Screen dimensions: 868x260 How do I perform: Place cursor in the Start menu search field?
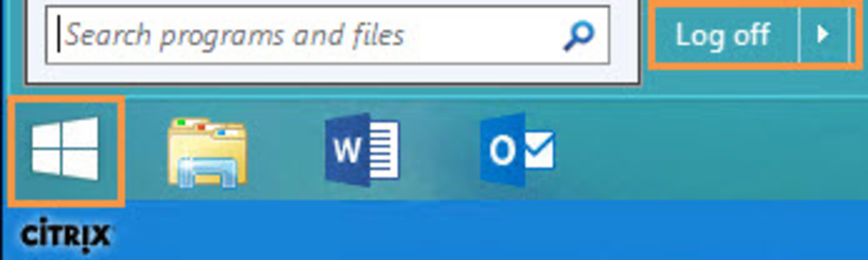pos(328,35)
